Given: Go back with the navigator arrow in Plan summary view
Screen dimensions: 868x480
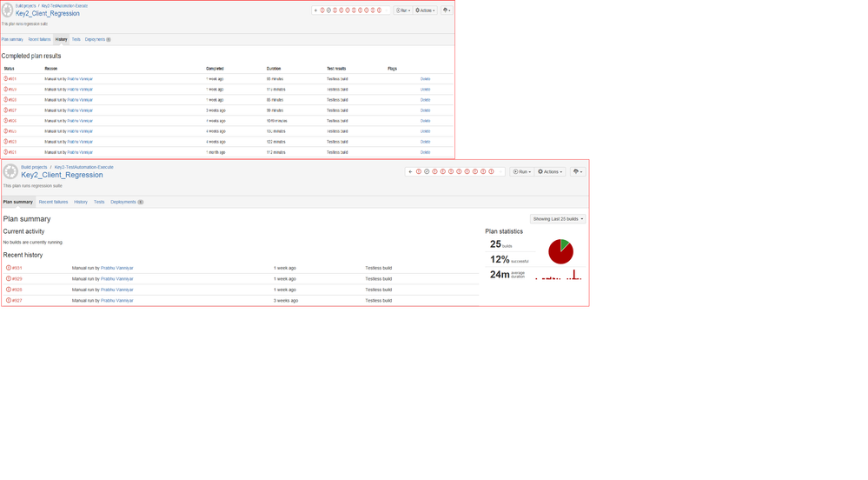Looking at the screenshot, I should (410, 172).
